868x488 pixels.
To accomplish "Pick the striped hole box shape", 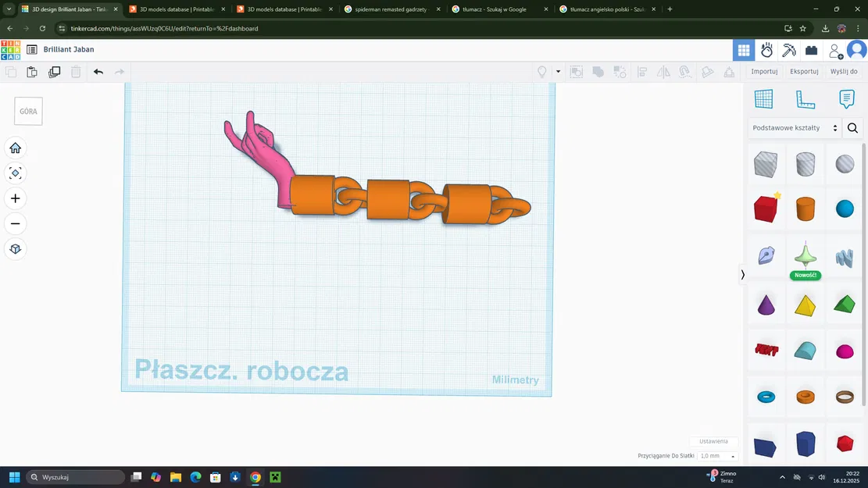I will [766, 164].
